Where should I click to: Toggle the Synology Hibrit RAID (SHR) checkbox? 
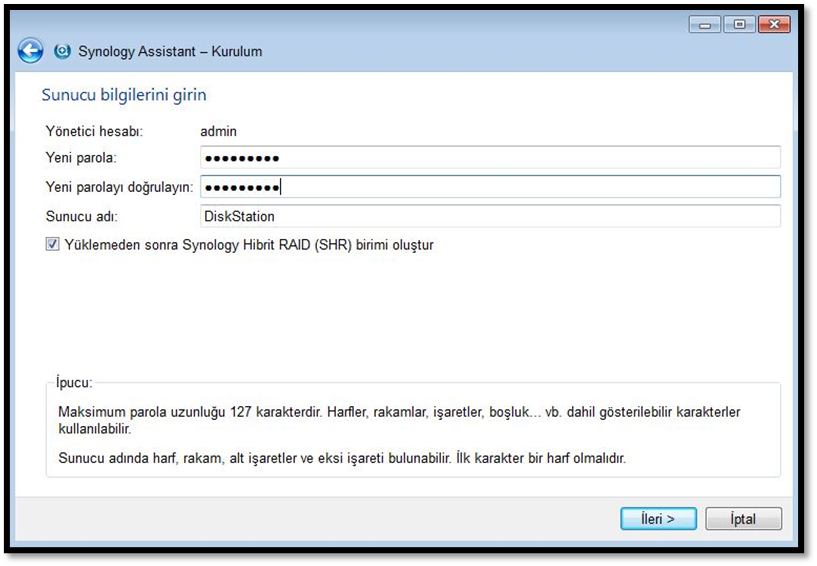(52, 244)
